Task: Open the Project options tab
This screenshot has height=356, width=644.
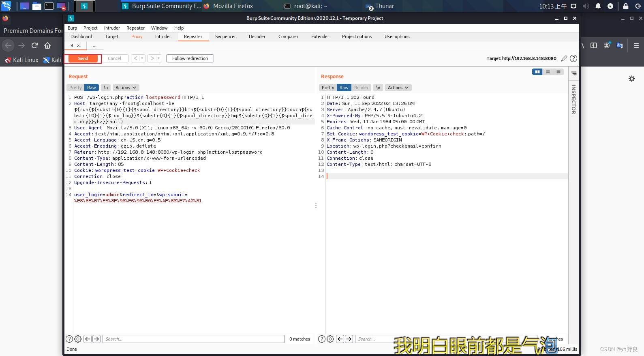Action: (x=357, y=36)
